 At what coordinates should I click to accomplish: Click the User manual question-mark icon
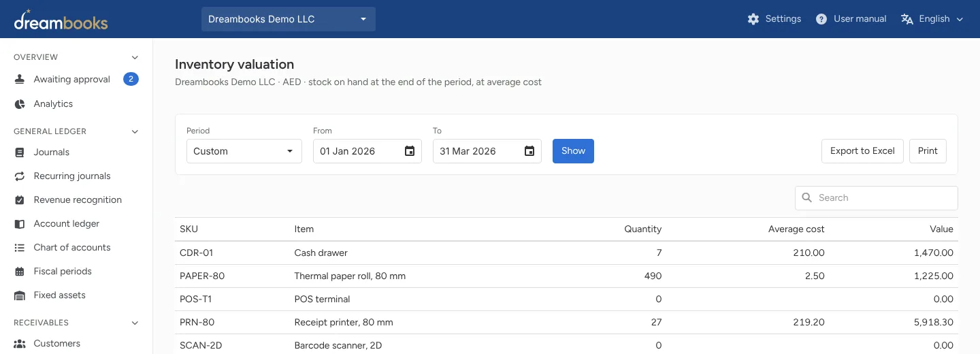point(821,19)
